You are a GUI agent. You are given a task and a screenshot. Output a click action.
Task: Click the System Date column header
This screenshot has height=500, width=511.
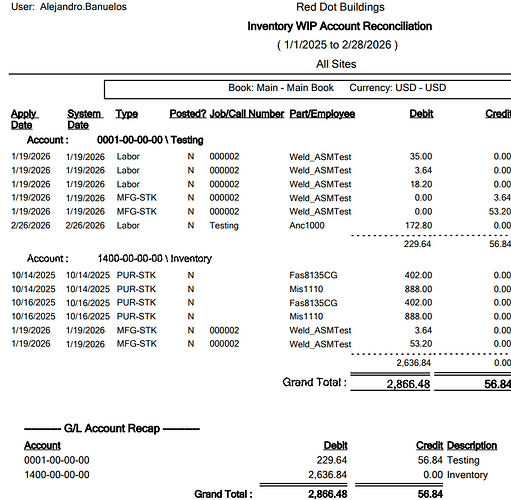click(84, 119)
